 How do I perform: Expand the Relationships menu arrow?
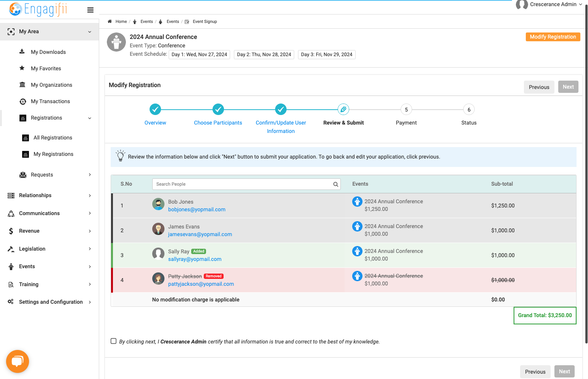[90, 196]
